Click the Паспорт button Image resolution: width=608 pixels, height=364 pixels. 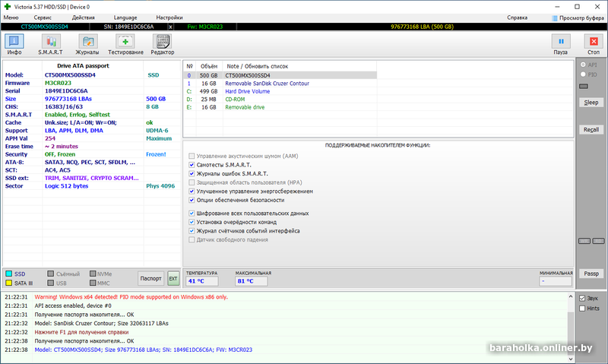click(x=150, y=278)
